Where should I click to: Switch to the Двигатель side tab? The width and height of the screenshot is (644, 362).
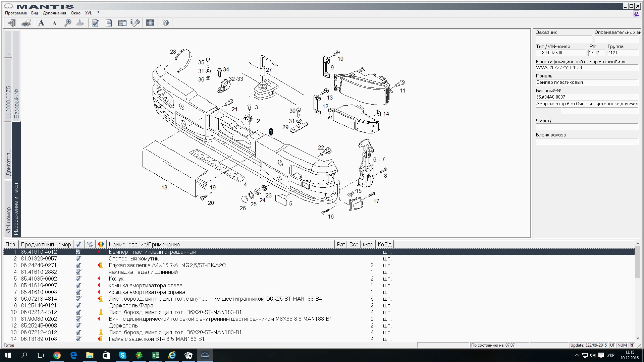pos(8,163)
